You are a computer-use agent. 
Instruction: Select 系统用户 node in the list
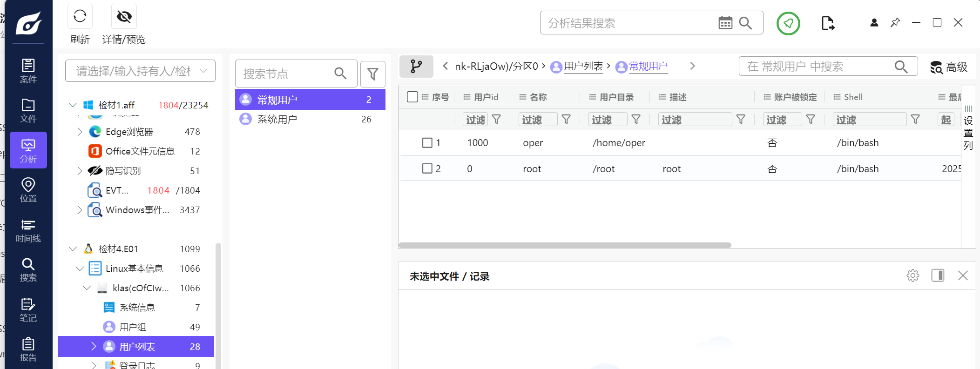277,120
